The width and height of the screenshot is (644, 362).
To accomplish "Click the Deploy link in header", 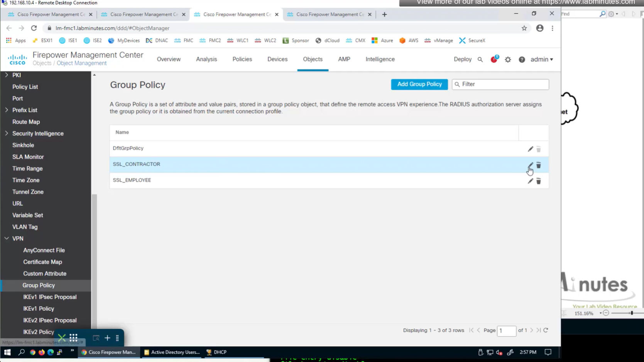I will [x=462, y=59].
